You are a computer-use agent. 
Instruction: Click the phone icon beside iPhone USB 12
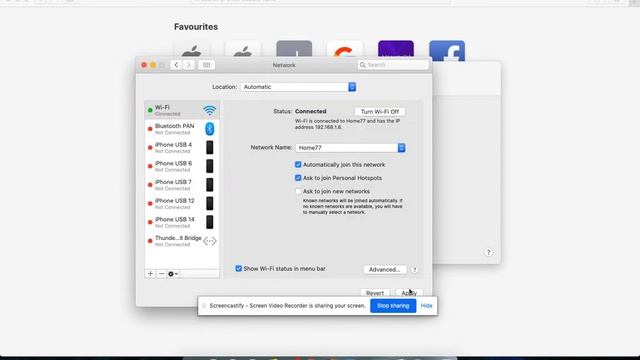tap(209, 204)
